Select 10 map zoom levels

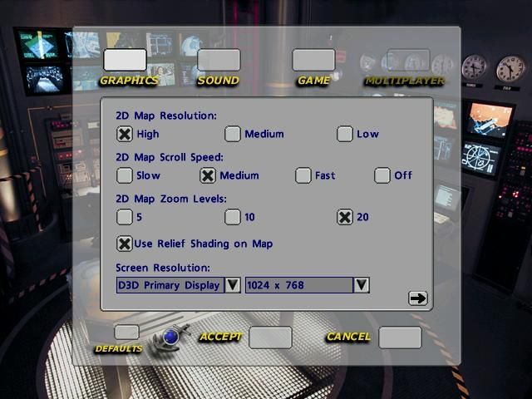coord(233,217)
